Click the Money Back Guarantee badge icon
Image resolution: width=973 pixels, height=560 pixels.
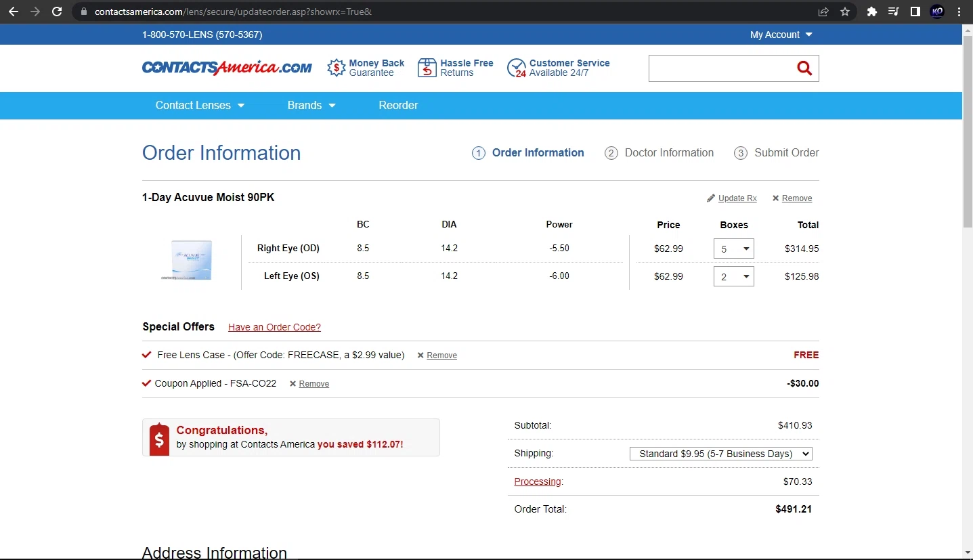(x=337, y=68)
